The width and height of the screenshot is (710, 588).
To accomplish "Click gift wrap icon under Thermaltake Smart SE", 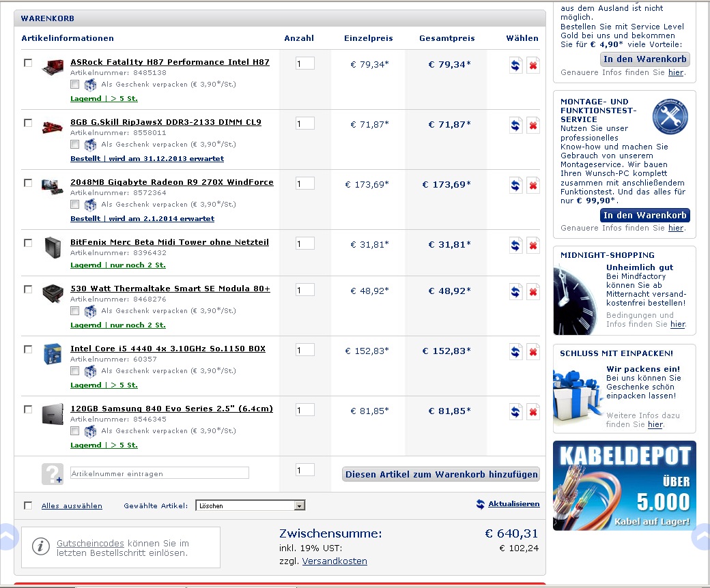I will point(90,311).
